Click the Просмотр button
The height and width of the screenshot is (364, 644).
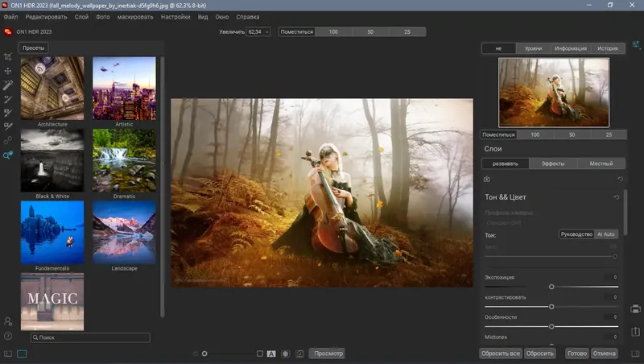click(x=328, y=354)
